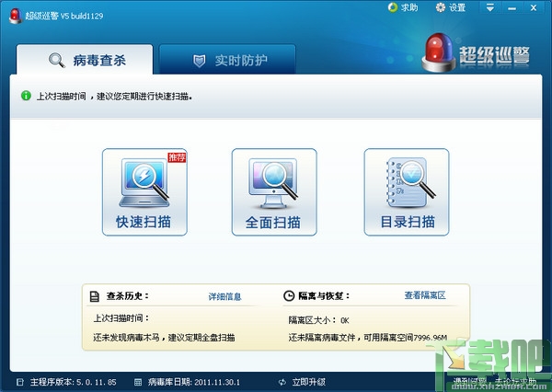Image resolution: width=552 pixels, height=392 pixels.
Task: Click the 推荐 badge on quick scan
Action: point(177,157)
